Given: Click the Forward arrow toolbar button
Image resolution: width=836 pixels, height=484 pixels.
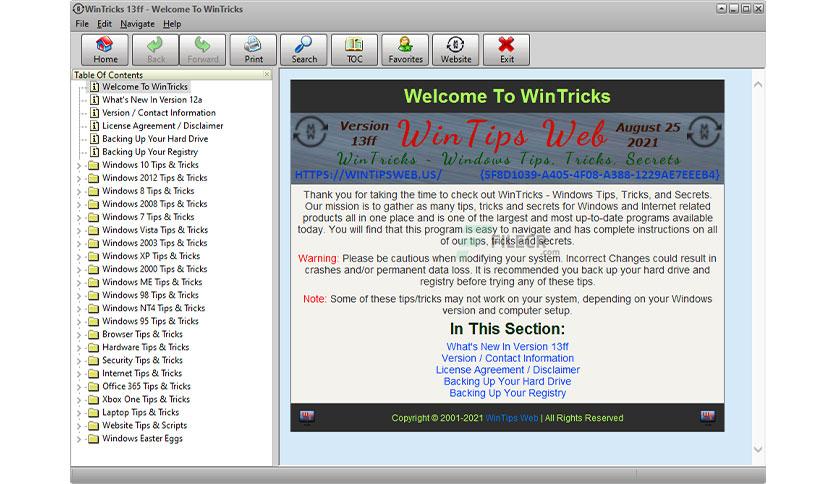Looking at the screenshot, I should (203, 50).
